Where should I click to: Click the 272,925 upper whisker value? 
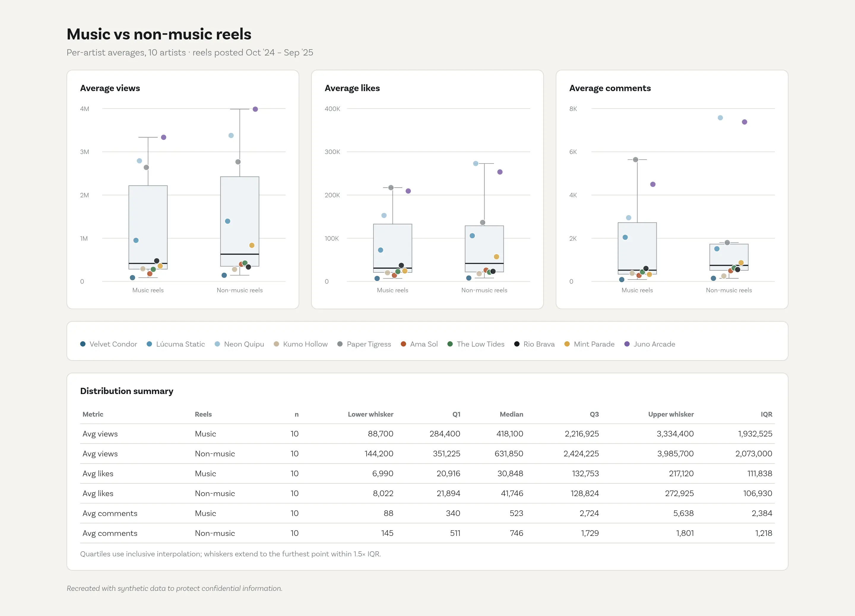click(679, 493)
